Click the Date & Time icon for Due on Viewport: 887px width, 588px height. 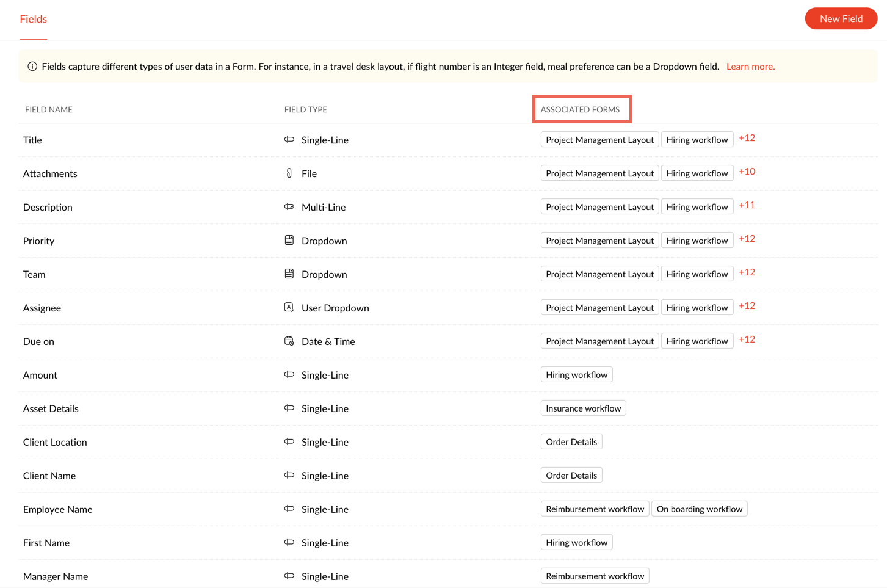289,341
